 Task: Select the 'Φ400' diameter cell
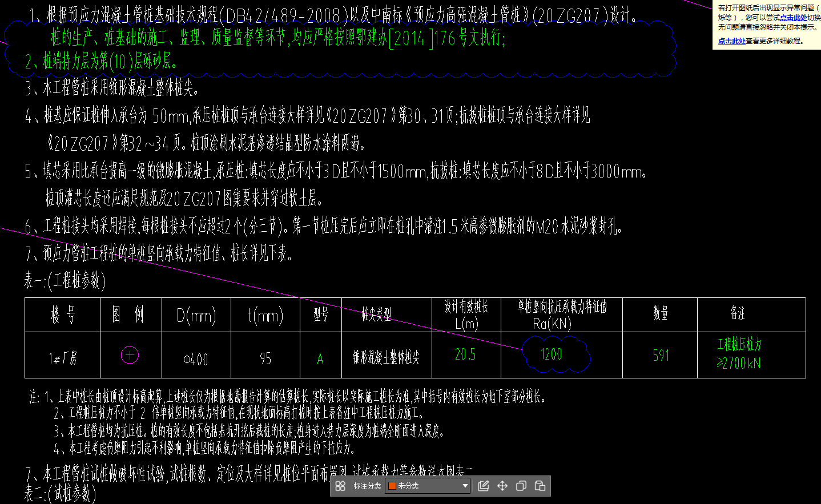point(196,360)
